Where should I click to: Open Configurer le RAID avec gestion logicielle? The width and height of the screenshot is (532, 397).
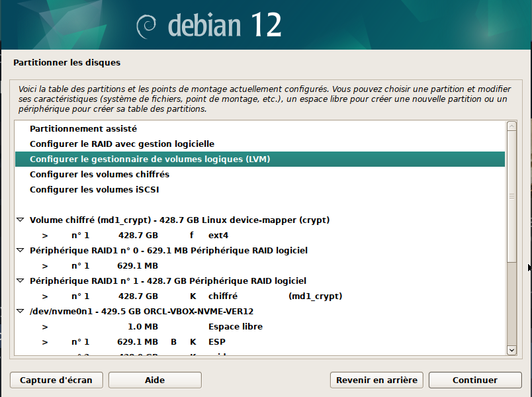pos(260,144)
